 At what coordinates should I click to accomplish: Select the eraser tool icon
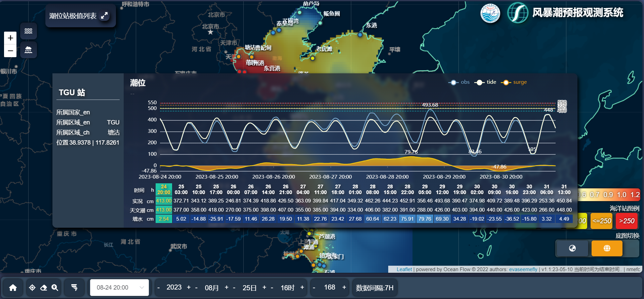click(43, 288)
